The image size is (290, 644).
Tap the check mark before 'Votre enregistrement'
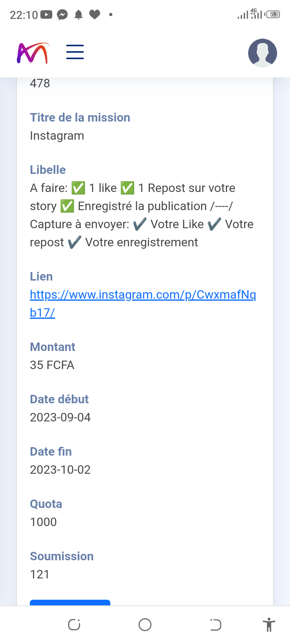(x=75, y=242)
